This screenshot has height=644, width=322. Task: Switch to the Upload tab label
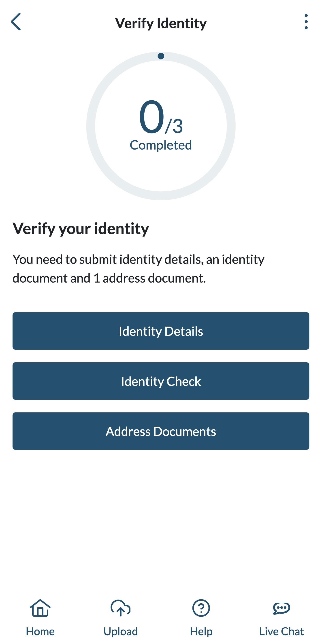(x=121, y=631)
